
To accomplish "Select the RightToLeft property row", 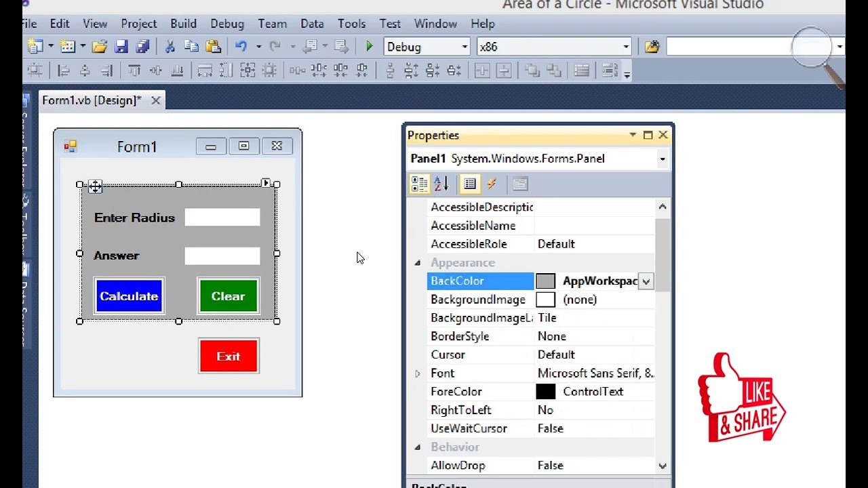I will [x=541, y=411].
